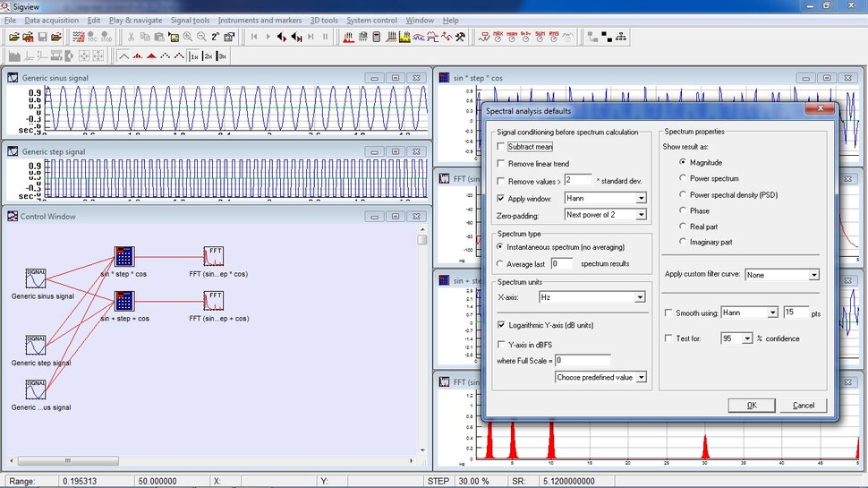Click the RMS instrument icon

[x=554, y=37]
